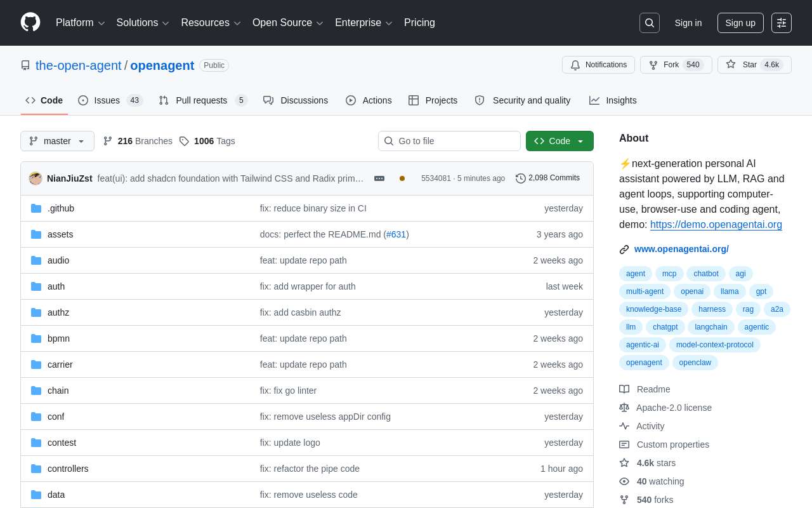Open the appearance settings sliders icon
Viewport: 812px width, 508px height.
pos(782,23)
